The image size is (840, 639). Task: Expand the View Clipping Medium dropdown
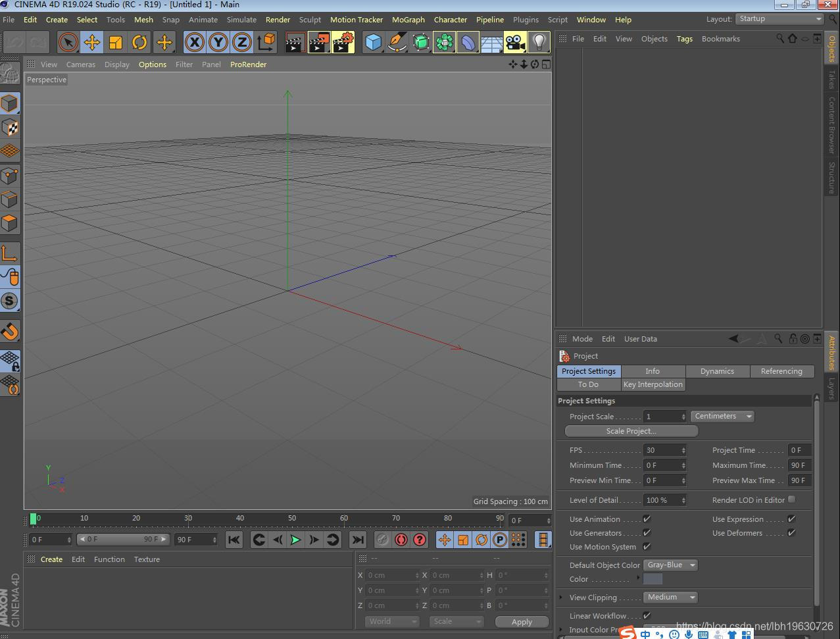point(670,597)
